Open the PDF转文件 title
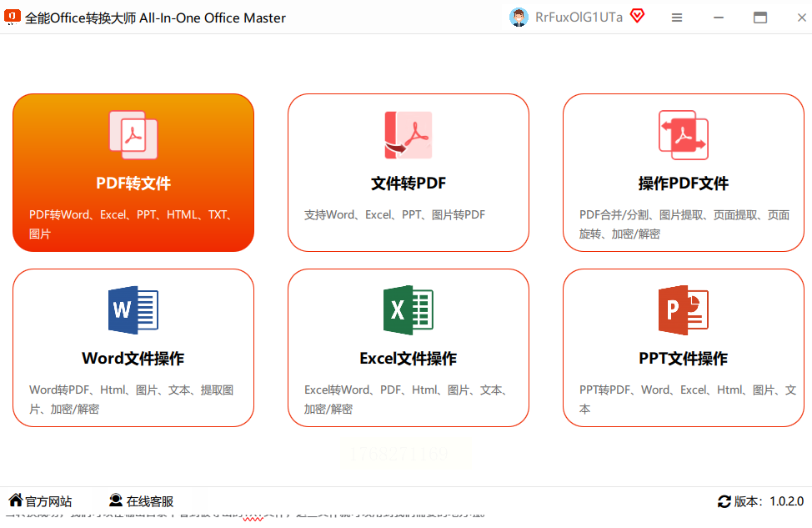 coord(133,184)
